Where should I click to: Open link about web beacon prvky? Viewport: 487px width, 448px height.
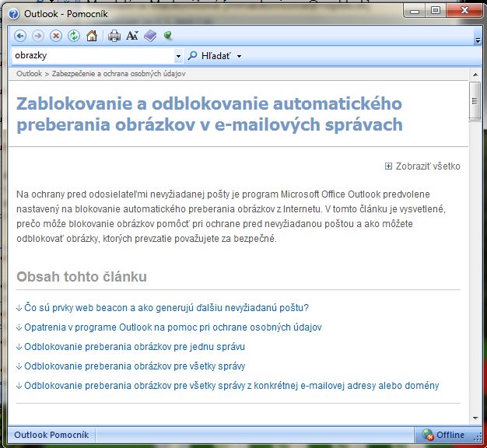(x=166, y=307)
